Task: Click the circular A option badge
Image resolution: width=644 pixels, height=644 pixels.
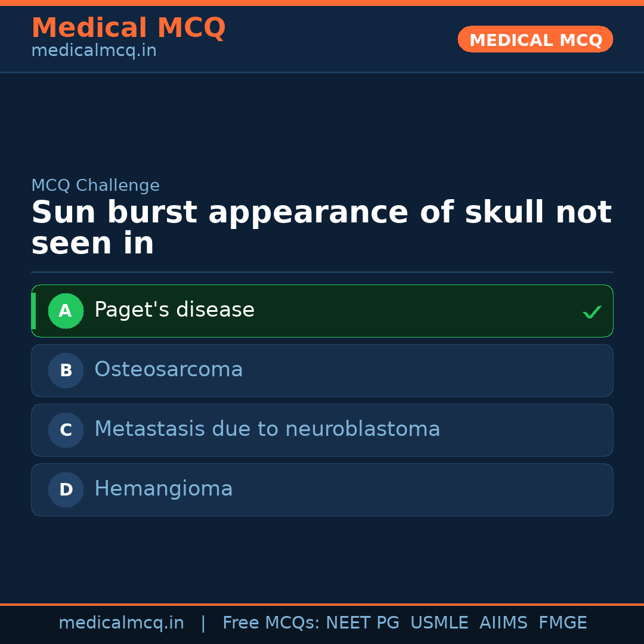Action: (x=66, y=311)
